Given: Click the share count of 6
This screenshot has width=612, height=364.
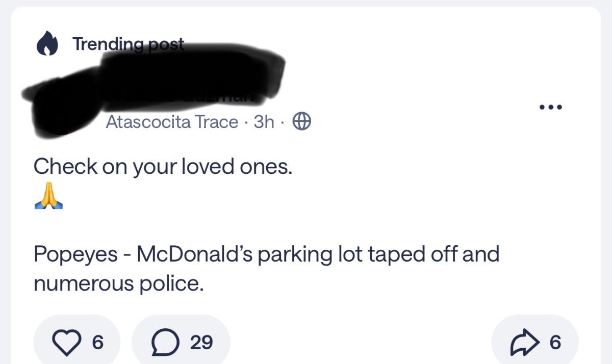Looking at the screenshot, I should click(x=555, y=343).
